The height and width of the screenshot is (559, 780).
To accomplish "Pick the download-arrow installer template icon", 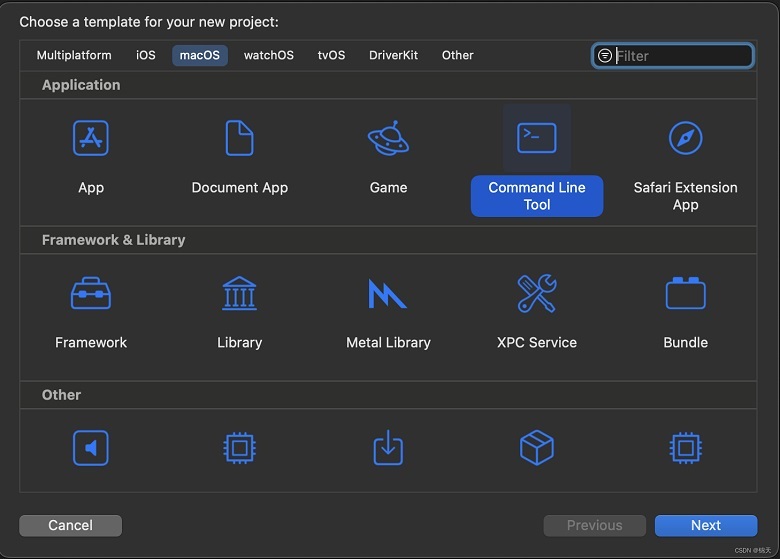I will point(388,448).
